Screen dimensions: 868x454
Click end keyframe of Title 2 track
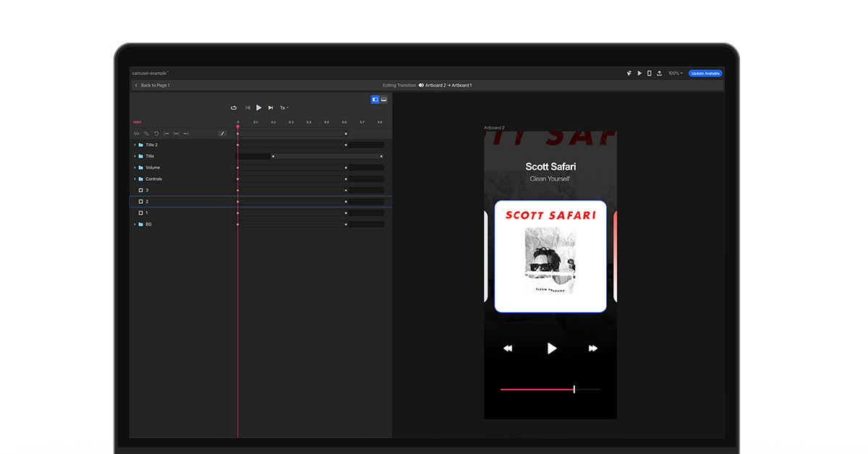coord(346,145)
